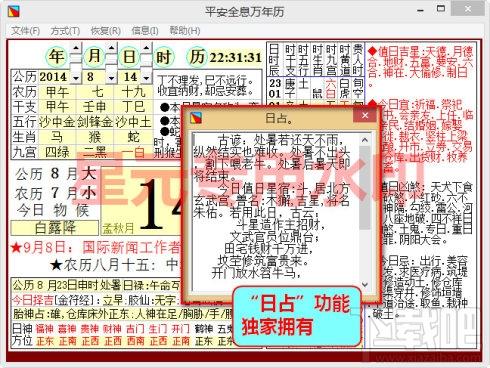
Task: Click the 马 zodiac cell
Action: [x=57, y=137]
